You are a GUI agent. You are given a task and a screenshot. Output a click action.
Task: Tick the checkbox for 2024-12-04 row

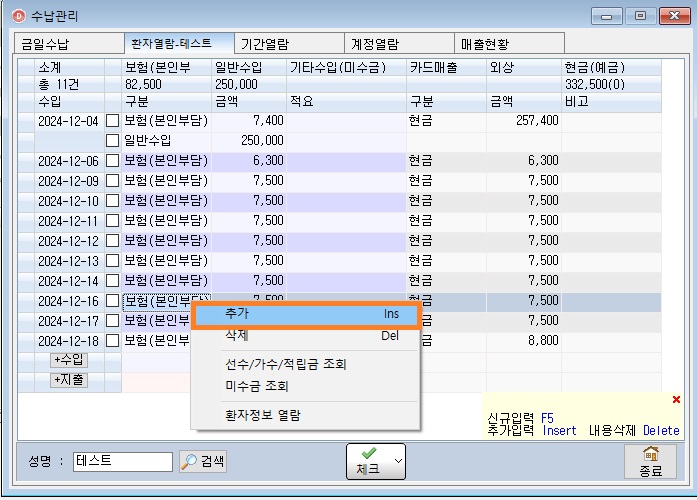[113, 120]
